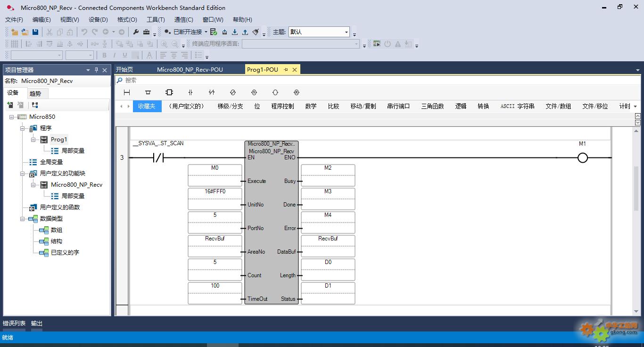Collapse the 数据类型 tree node
The width and height of the screenshot is (644, 347).
(x=22, y=219)
